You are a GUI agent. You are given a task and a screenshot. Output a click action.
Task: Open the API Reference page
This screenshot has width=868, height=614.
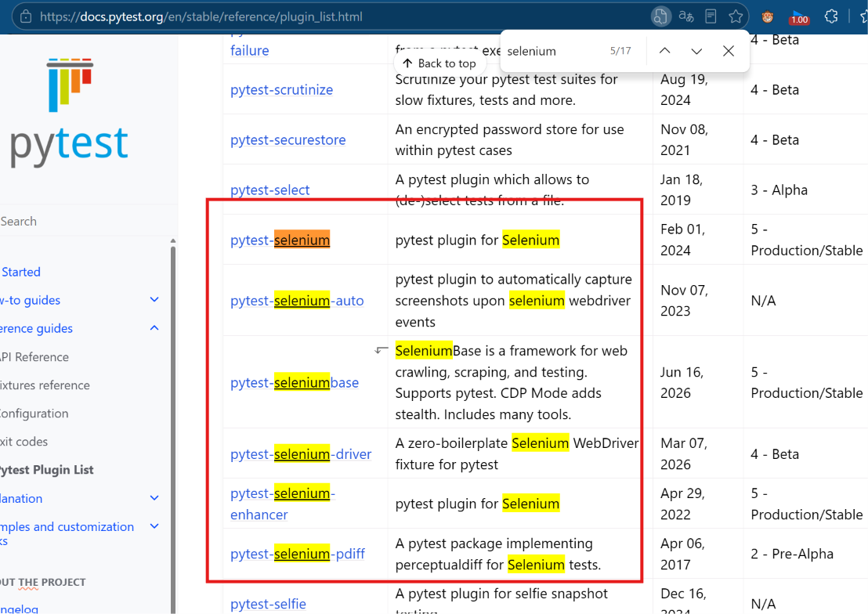[34, 357]
